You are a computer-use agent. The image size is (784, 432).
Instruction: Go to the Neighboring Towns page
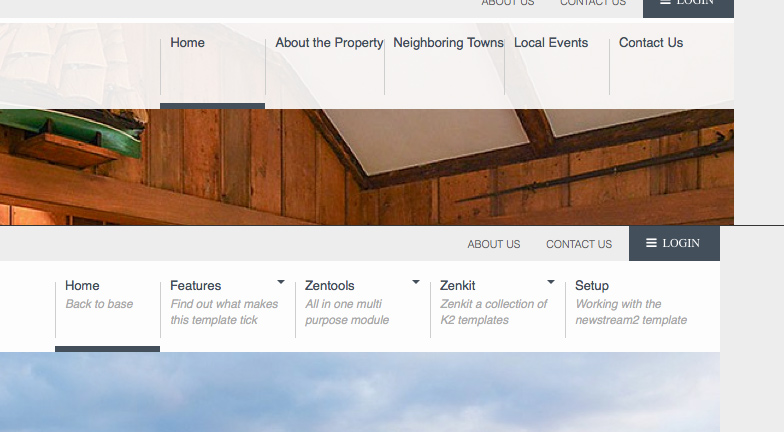pyautogui.click(x=448, y=43)
